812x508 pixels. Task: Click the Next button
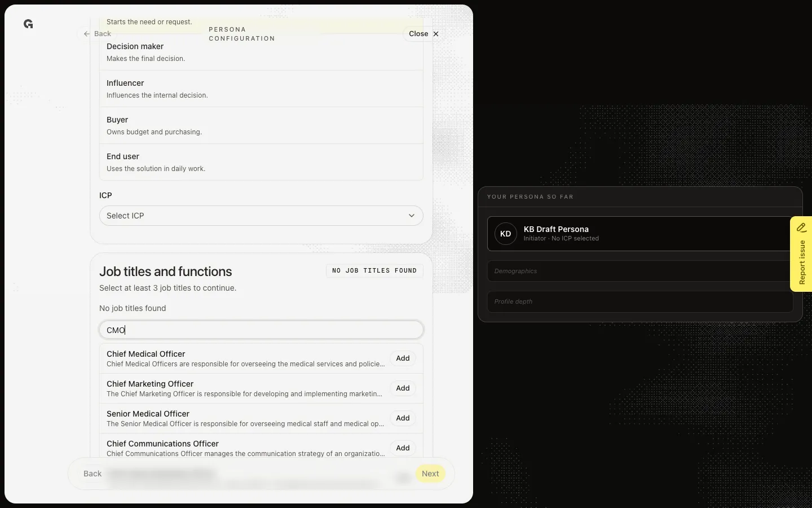coord(430,474)
